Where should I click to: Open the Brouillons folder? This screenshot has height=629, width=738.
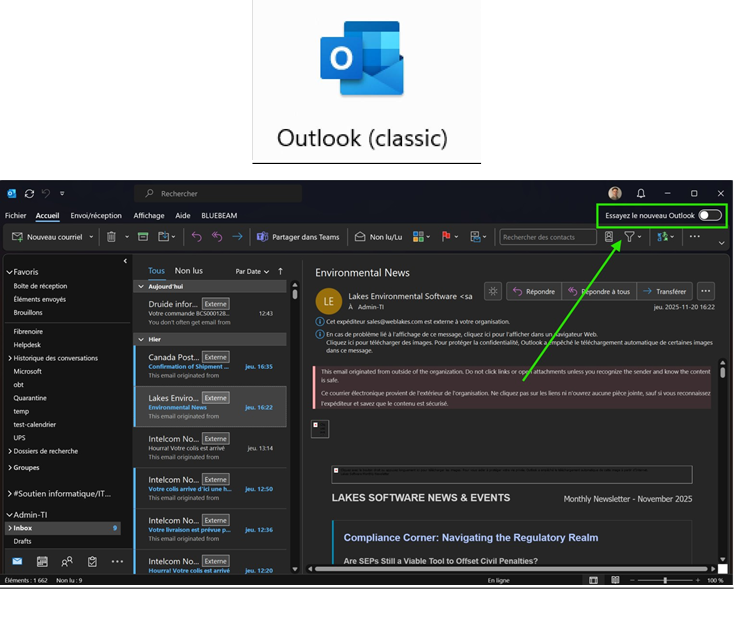tap(28, 312)
